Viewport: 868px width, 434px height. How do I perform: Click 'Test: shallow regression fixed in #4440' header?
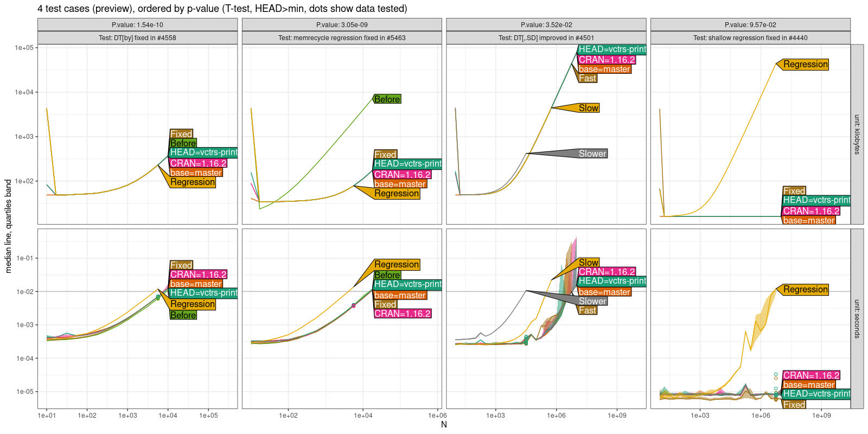pos(750,38)
